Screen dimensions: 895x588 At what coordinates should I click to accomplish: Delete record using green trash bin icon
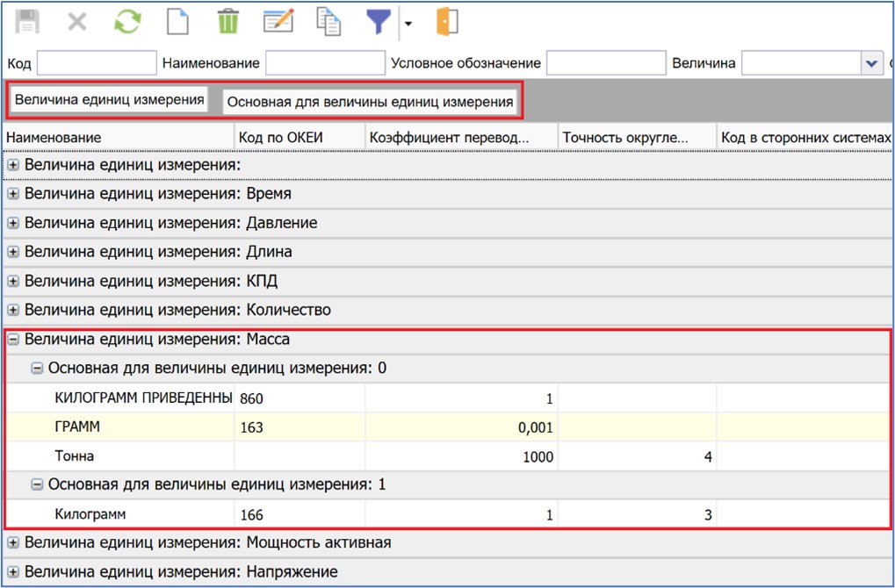(228, 22)
